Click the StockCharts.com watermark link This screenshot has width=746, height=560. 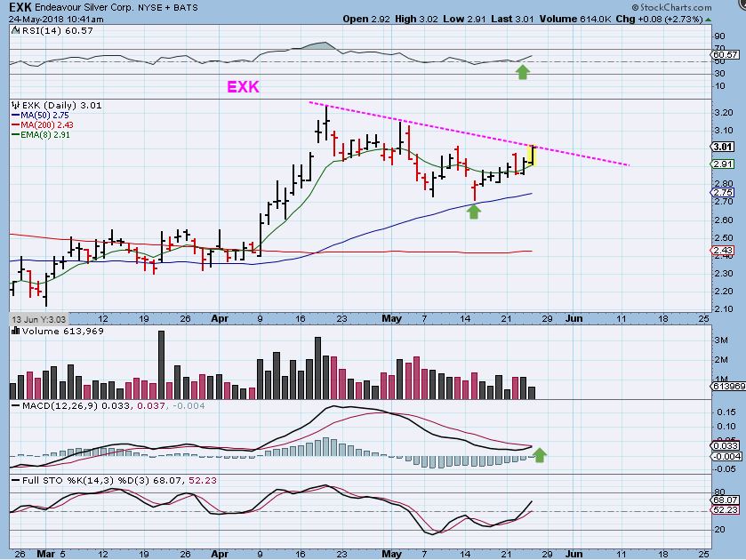[x=671, y=7]
